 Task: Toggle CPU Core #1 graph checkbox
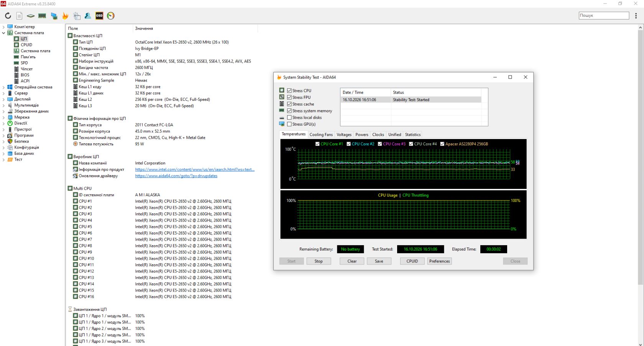[317, 144]
